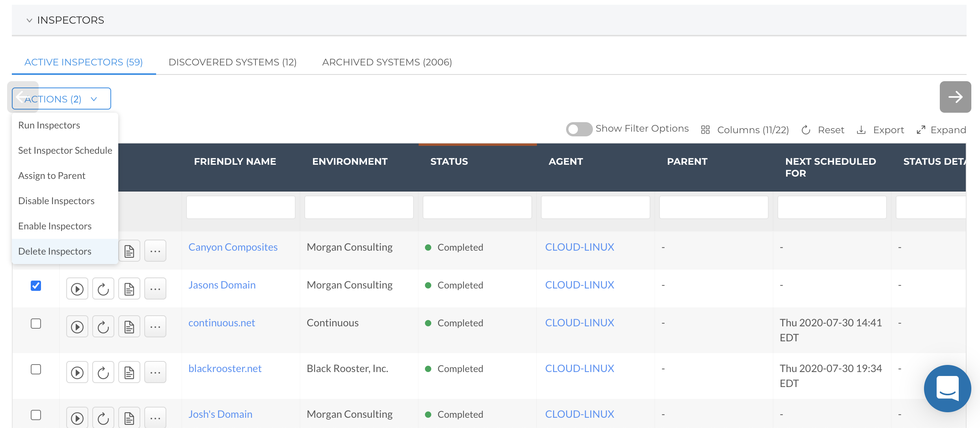Screen dimensions: 980x428
Task: Refresh the continuous.net inspector
Action: (103, 327)
